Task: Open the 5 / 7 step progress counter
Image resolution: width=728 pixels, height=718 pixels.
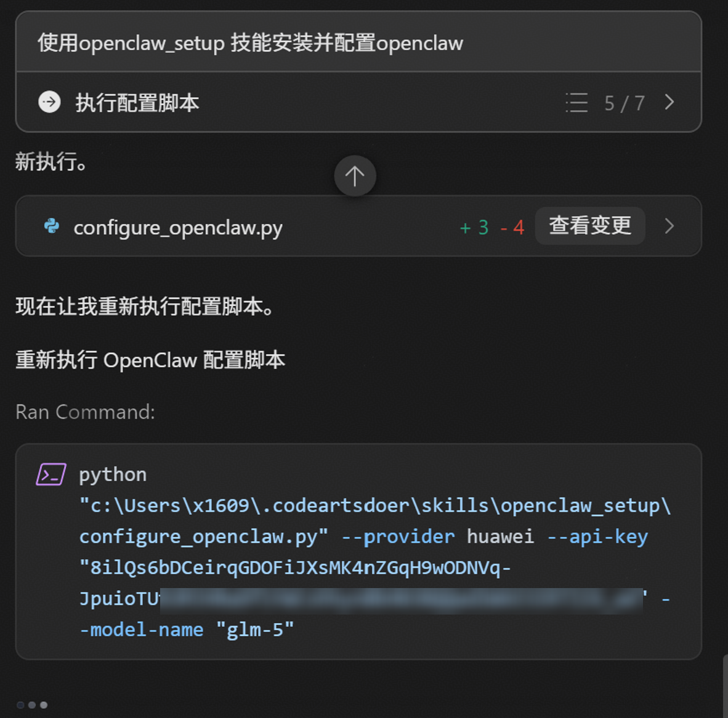Action: click(624, 103)
